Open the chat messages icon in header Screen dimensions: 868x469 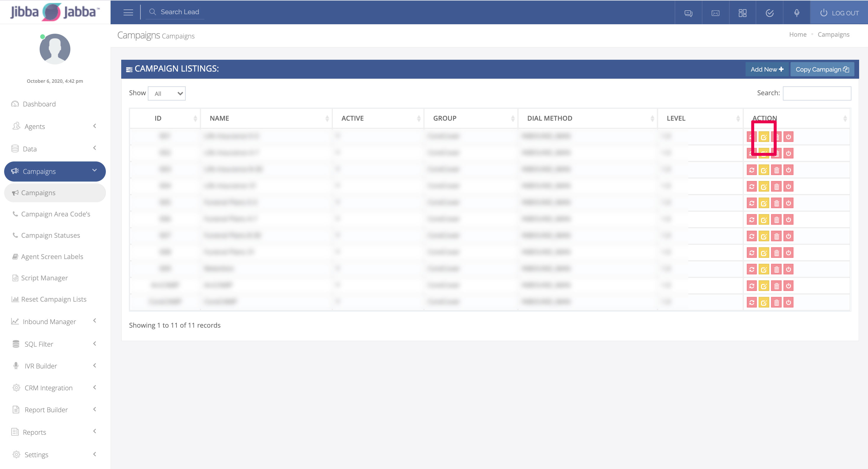click(x=689, y=13)
